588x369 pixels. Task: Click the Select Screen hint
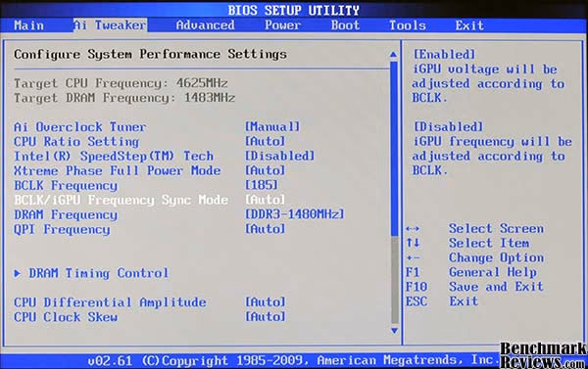[496, 228]
